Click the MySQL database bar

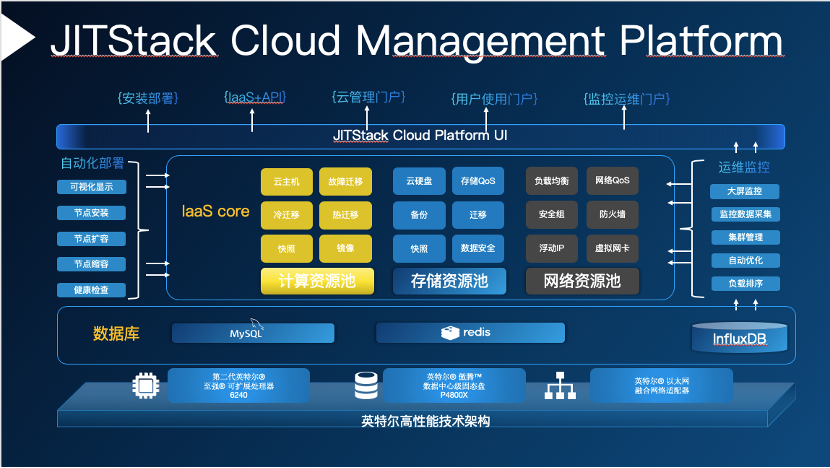[x=253, y=333]
